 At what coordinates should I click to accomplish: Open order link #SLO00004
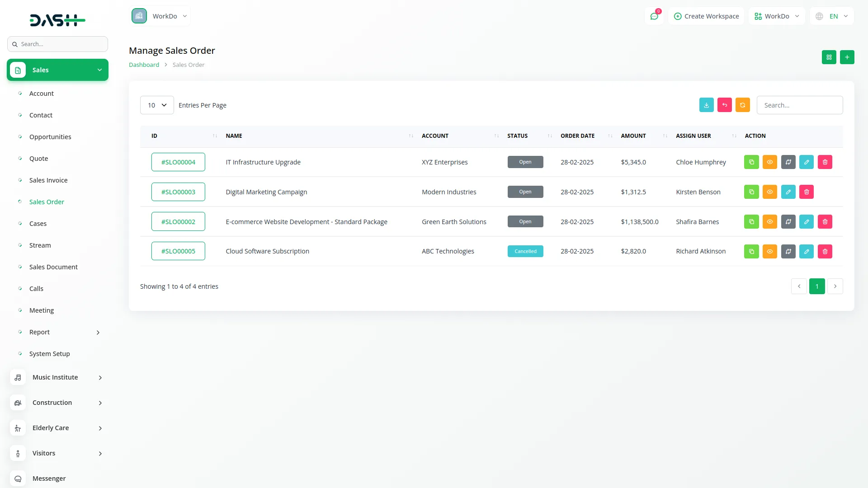coord(178,162)
